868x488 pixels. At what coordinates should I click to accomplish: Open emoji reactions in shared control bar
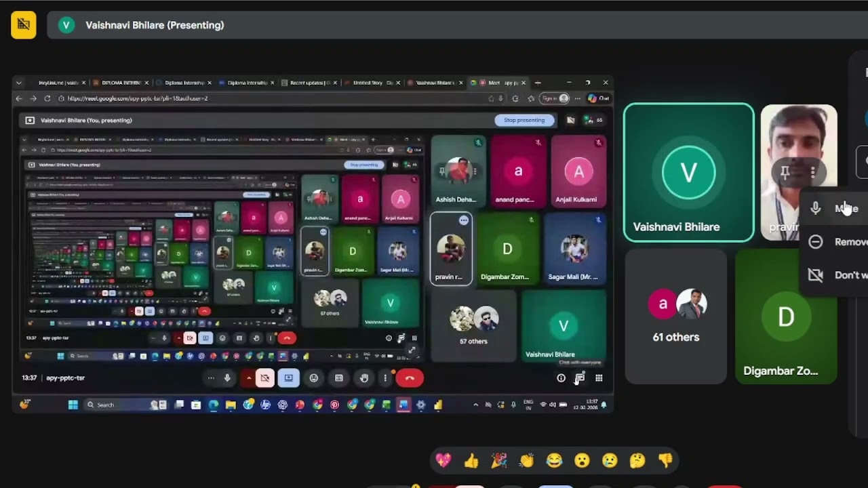pyautogui.click(x=314, y=378)
